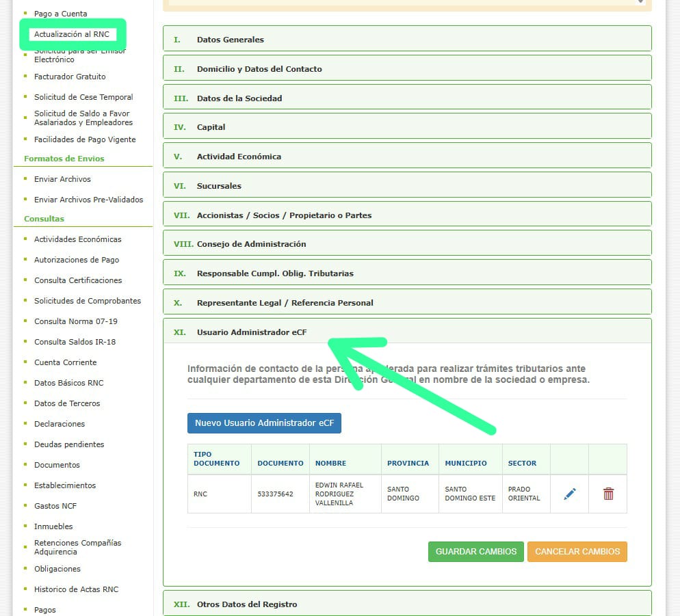Collapse Usuario Administrador eCF section header
The height and width of the screenshot is (616, 680).
[x=407, y=332]
